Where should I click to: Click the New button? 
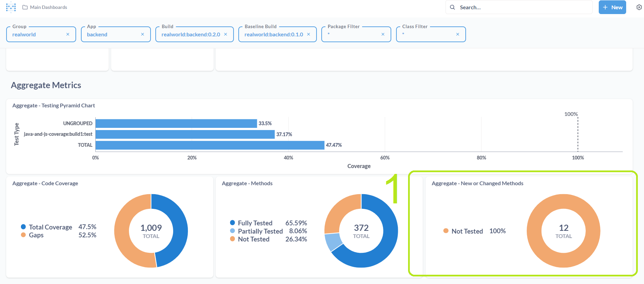(612, 7)
